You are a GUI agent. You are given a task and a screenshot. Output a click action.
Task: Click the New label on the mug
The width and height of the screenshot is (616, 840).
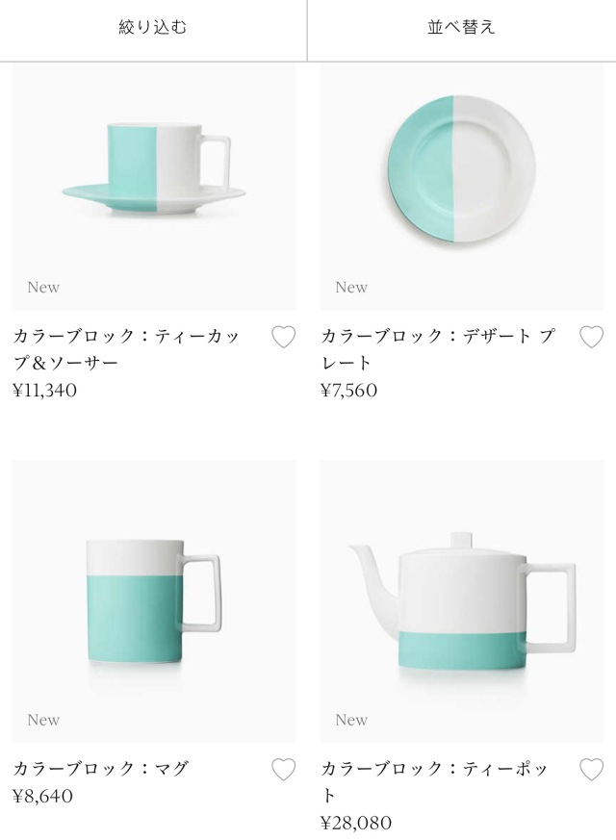click(x=43, y=719)
